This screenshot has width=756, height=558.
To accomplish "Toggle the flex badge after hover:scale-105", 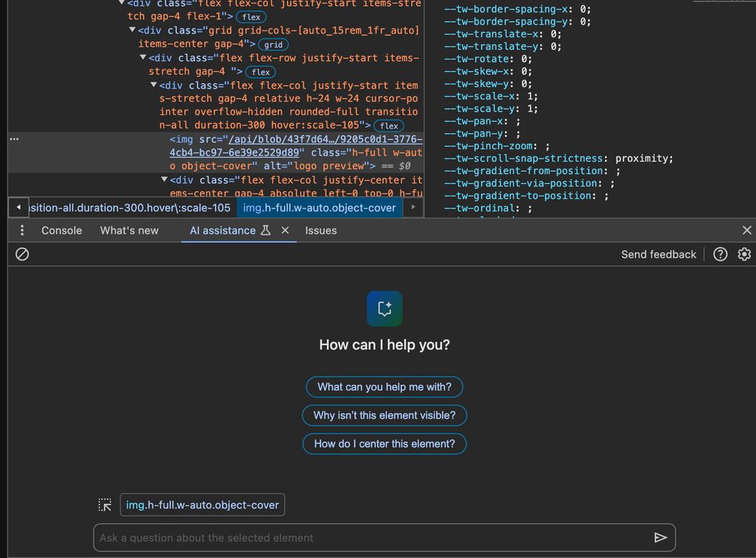I will pos(389,126).
